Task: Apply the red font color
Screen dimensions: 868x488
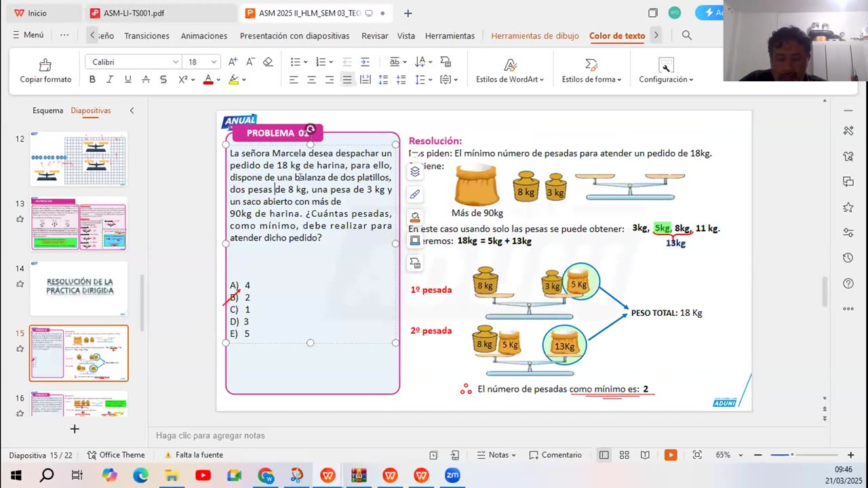Action: point(208,79)
